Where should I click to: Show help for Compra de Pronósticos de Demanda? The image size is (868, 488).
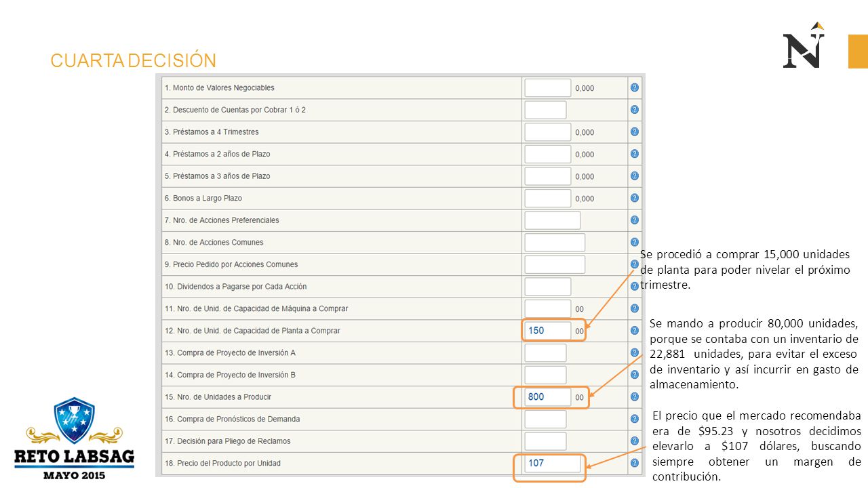[635, 419]
